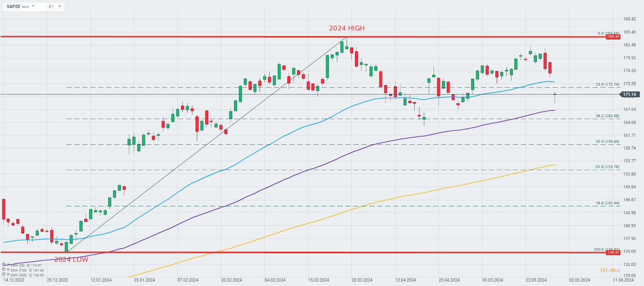Open settings icon for EMA 100 indicator
Viewport: 644px width, 286px height.
click(4, 270)
